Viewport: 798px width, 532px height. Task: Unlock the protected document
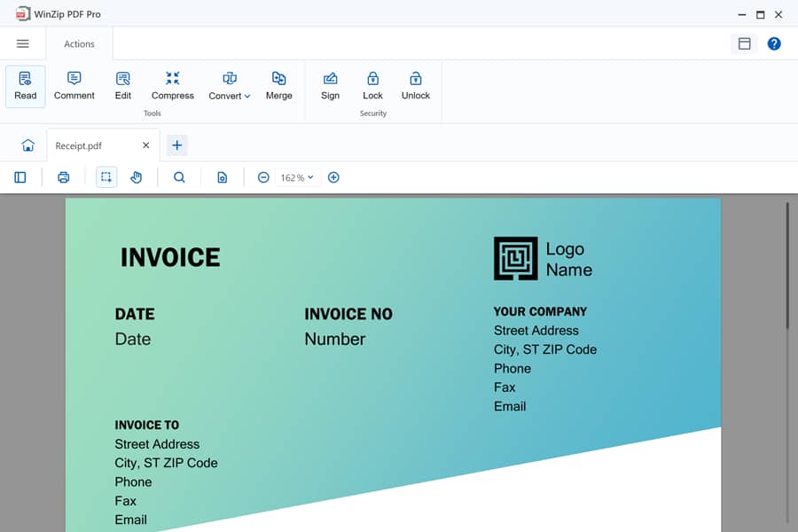(415, 86)
